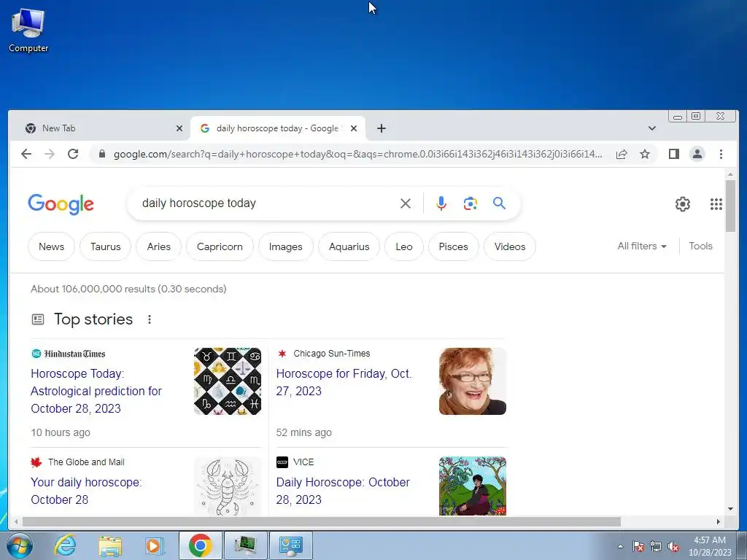
Task: Select the News filter chip
Action: coord(52,246)
